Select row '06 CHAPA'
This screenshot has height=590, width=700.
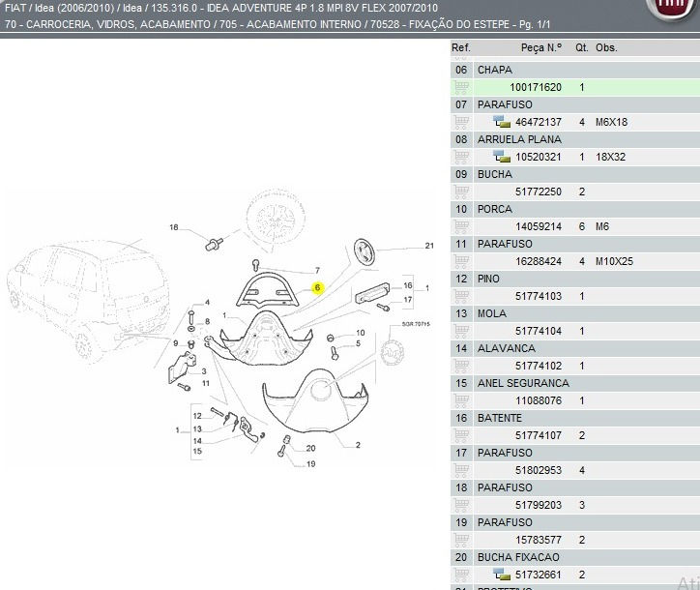pos(575,70)
